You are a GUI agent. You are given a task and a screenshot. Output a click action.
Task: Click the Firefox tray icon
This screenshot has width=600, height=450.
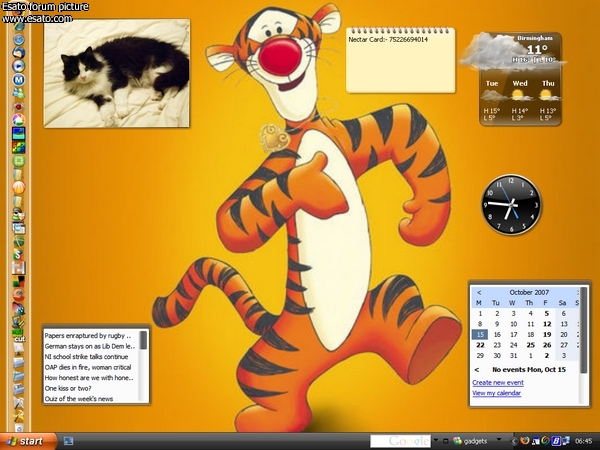[x=525, y=441]
